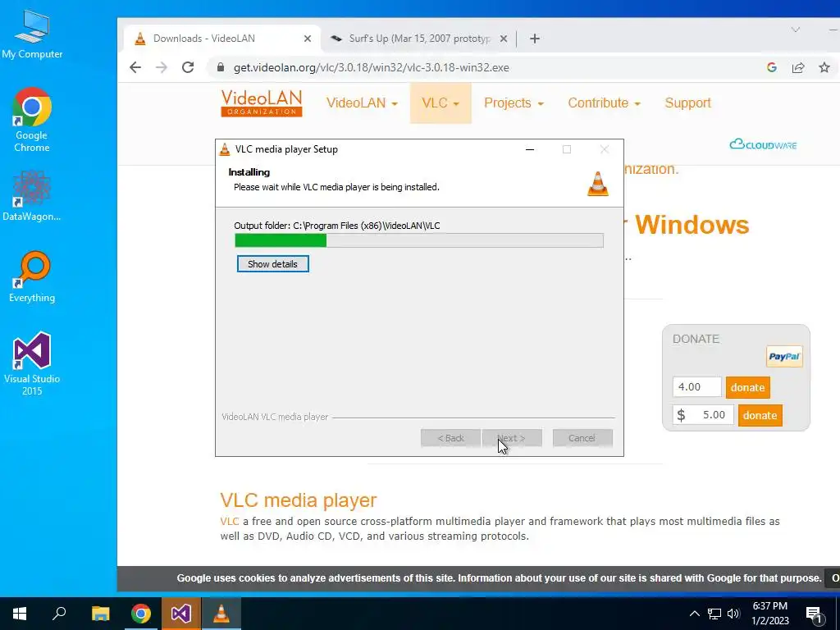Open the notification center icon
This screenshot has width=840, height=630.
[814, 615]
